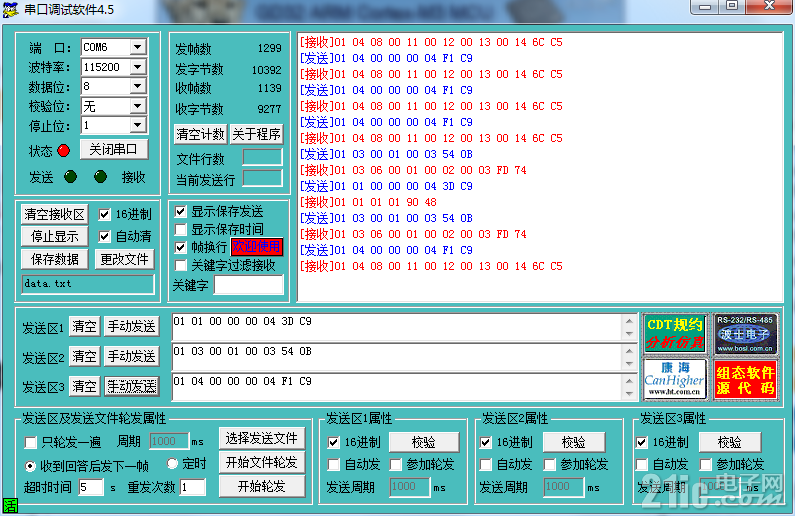Enable 显示保存时间 checkbox

(180, 229)
